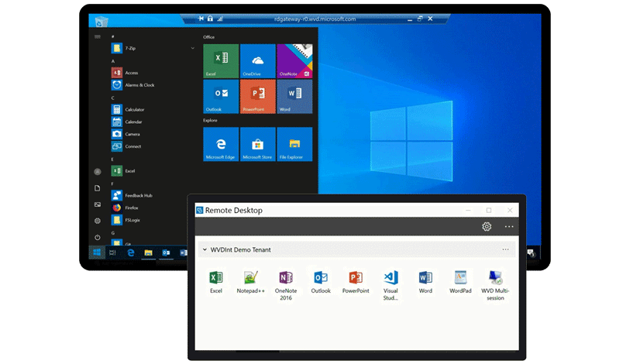The height and width of the screenshot is (364, 640).
Task: Click the Explore group header in Start menu
Action: [x=210, y=120]
